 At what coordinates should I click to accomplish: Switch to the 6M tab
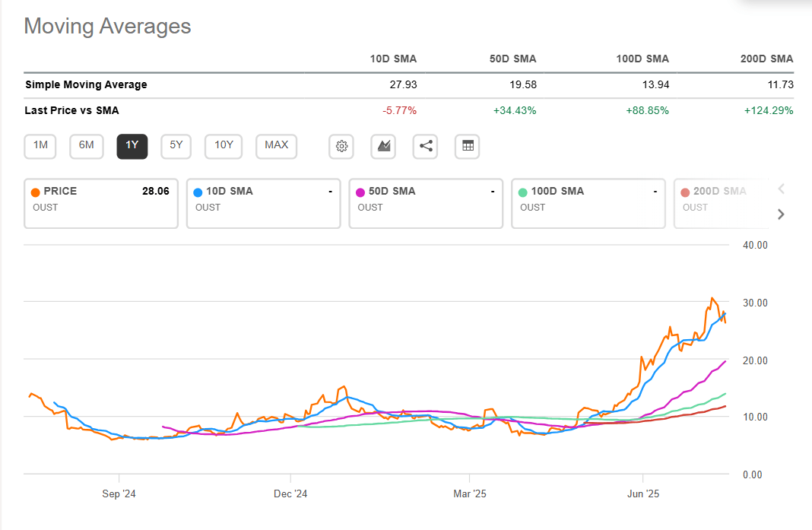point(86,146)
